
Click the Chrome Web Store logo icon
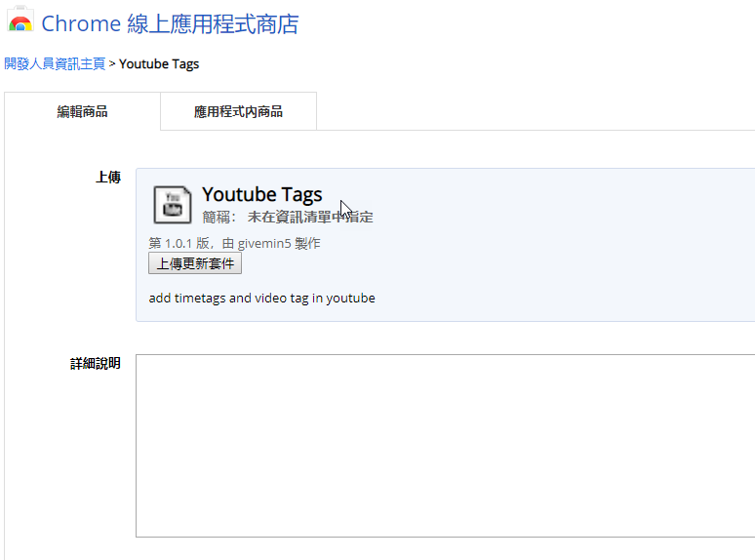(20, 20)
